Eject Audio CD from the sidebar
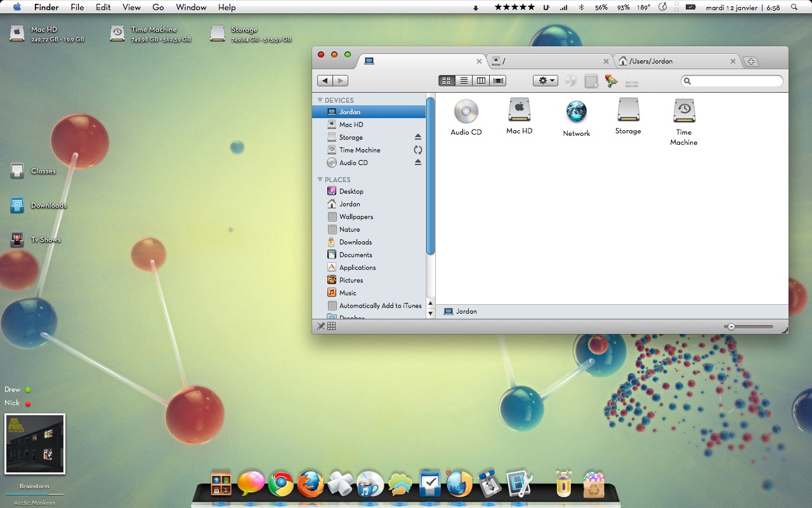 [x=418, y=163]
